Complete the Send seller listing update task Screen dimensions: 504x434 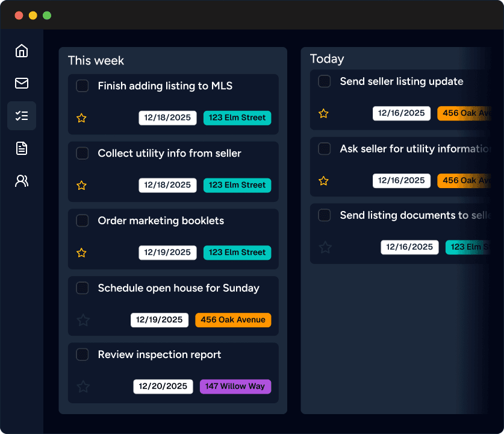point(324,81)
